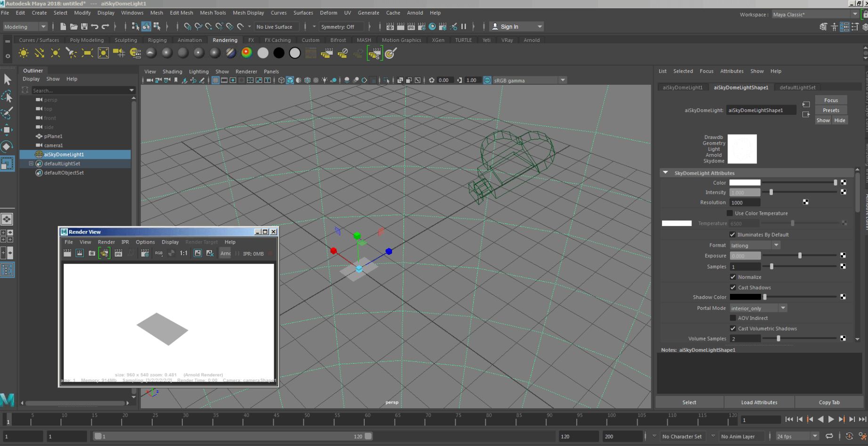Open the 24 fps frame rate dropdown
This screenshot has width=868, height=446.
click(x=798, y=437)
